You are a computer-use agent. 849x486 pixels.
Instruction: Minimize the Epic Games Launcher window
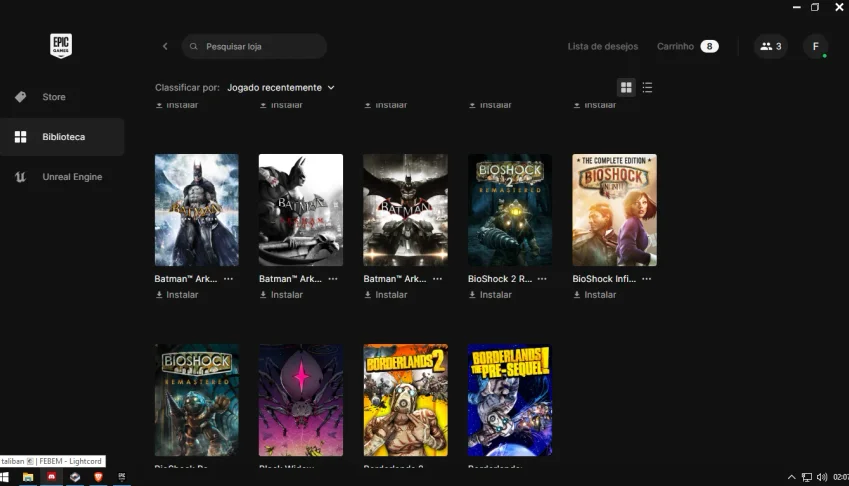pyautogui.click(x=796, y=7)
